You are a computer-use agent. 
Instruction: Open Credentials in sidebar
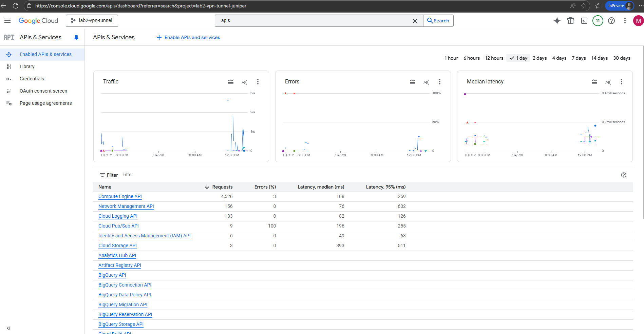point(42,79)
